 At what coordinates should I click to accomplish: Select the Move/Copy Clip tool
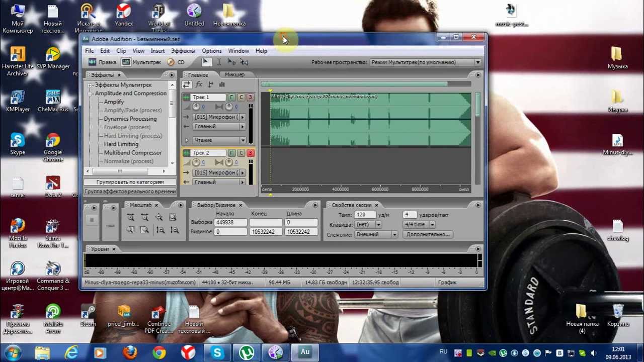pyautogui.click(x=231, y=62)
